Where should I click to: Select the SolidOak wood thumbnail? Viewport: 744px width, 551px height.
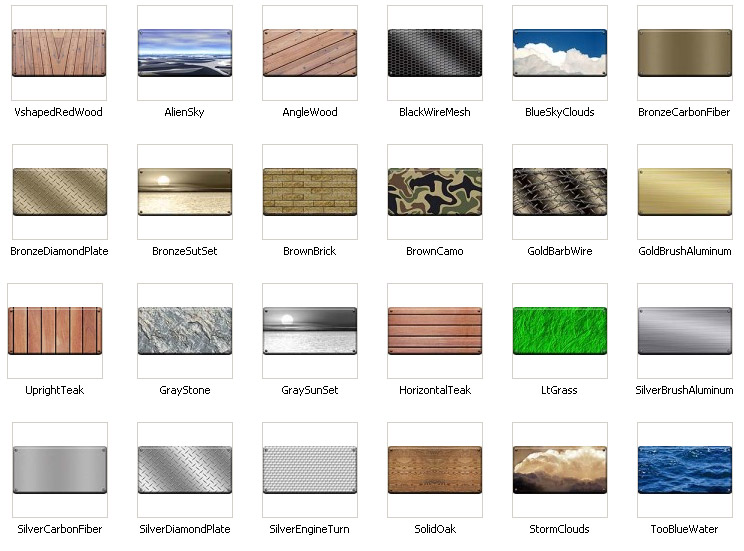click(x=435, y=470)
